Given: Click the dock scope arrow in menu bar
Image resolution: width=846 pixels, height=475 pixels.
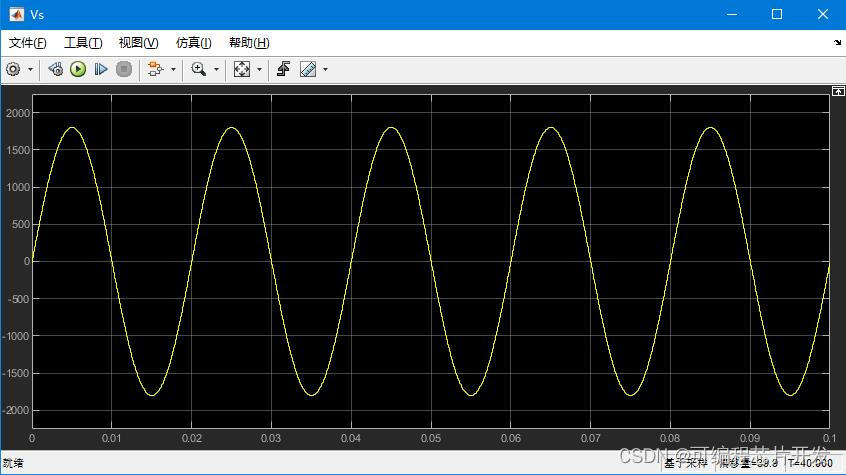Looking at the screenshot, I should tap(837, 42).
